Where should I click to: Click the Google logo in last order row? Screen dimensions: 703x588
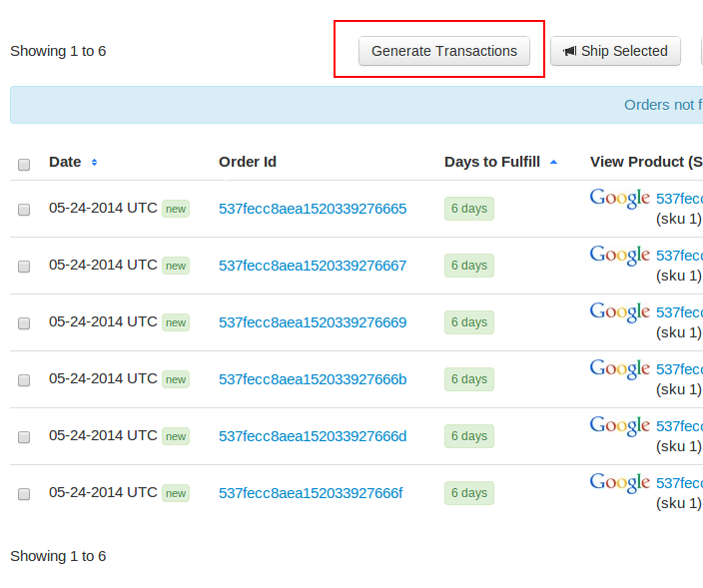619,483
